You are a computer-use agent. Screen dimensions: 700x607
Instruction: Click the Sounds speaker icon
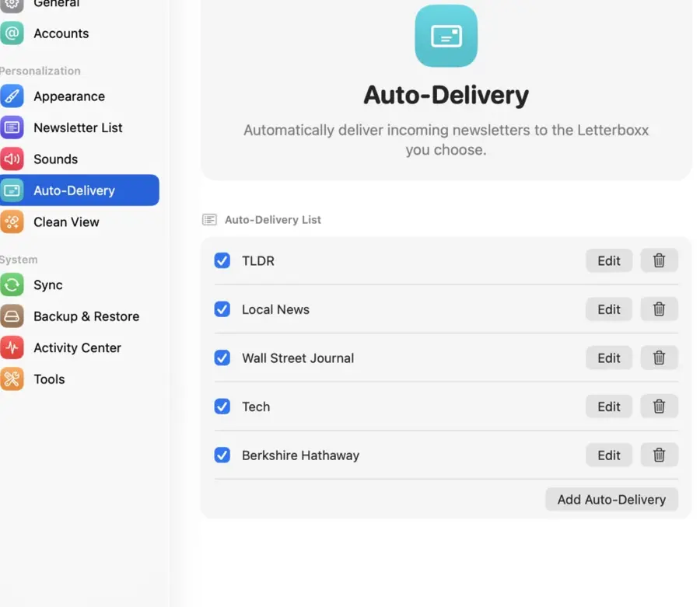click(x=12, y=159)
